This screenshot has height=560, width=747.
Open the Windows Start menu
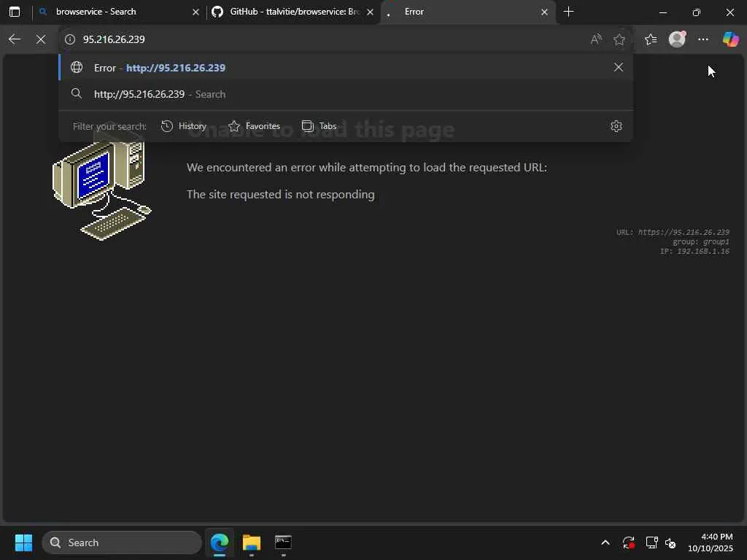point(23,542)
